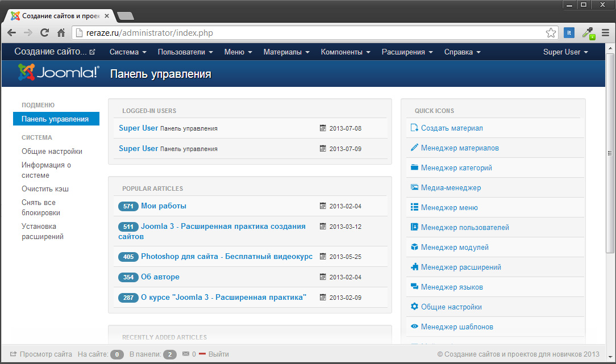Open the Super User account dropdown
616x364 pixels.
565,52
